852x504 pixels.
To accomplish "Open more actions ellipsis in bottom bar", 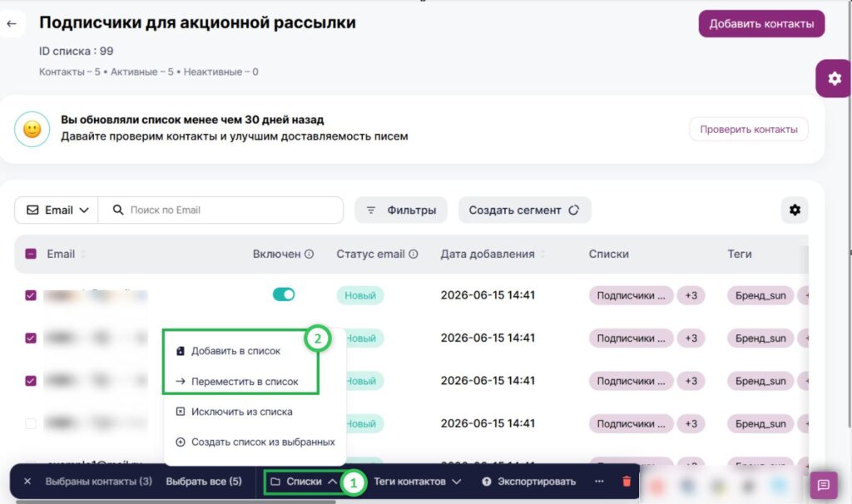I will tap(599, 482).
